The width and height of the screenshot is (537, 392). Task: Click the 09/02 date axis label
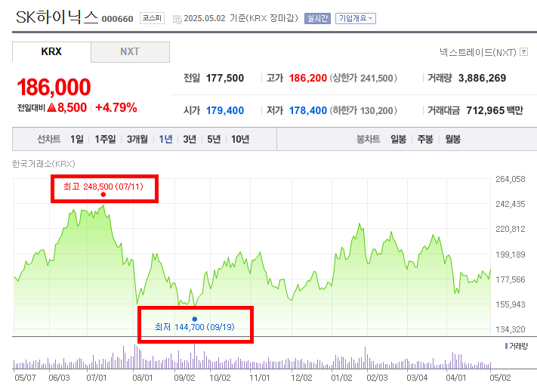pyautogui.click(x=184, y=378)
